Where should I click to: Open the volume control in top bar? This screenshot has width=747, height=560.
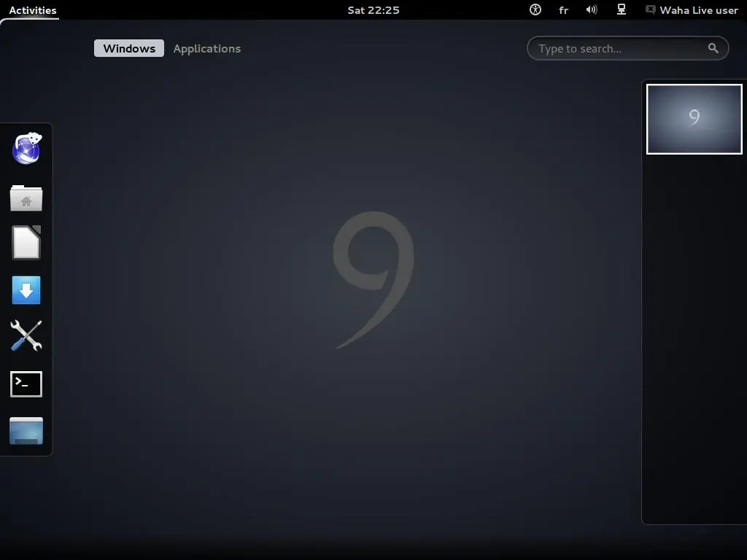pos(592,9)
